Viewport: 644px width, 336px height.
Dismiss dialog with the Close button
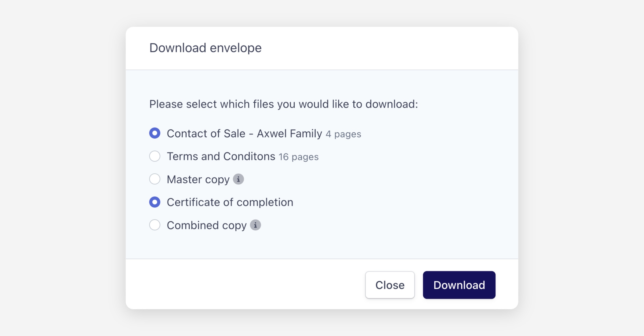pos(390,285)
